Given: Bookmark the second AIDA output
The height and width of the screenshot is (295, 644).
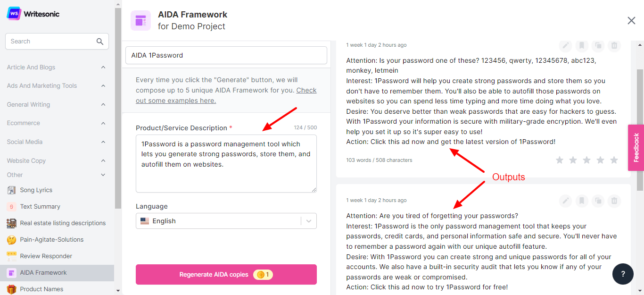Looking at the screenshot, I should pos(582,201).
